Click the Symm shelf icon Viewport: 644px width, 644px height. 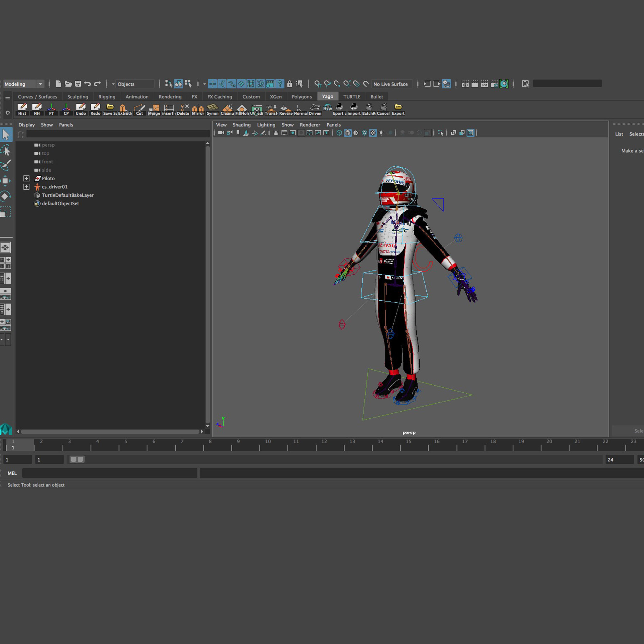coord(212,109)
